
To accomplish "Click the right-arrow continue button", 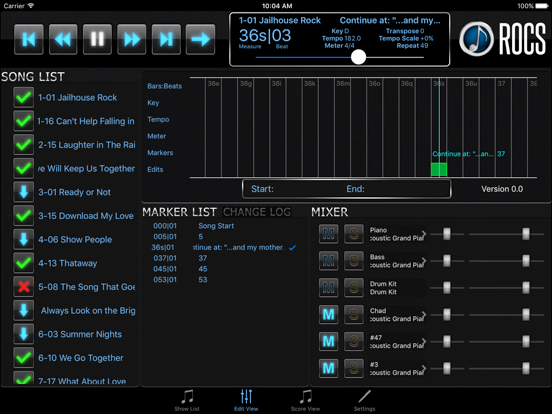I will click(x=200, y=39).
